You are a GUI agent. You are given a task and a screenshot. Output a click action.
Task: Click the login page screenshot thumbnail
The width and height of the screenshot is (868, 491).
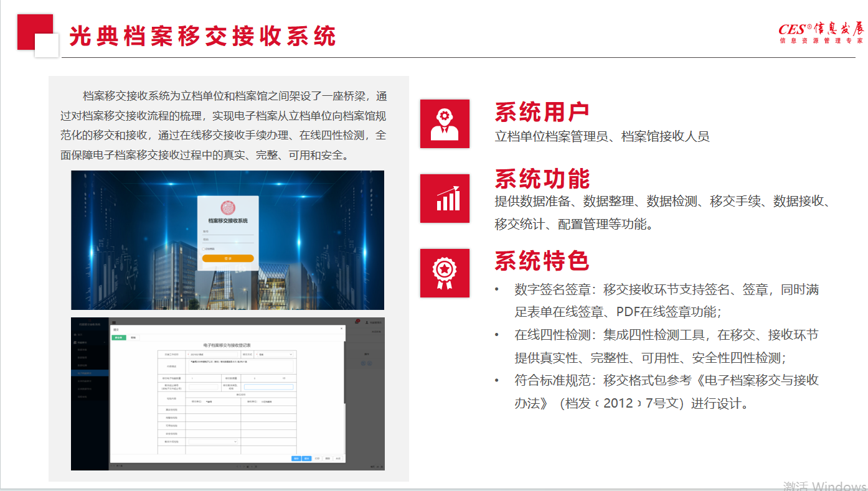click(x=227, y=240)
